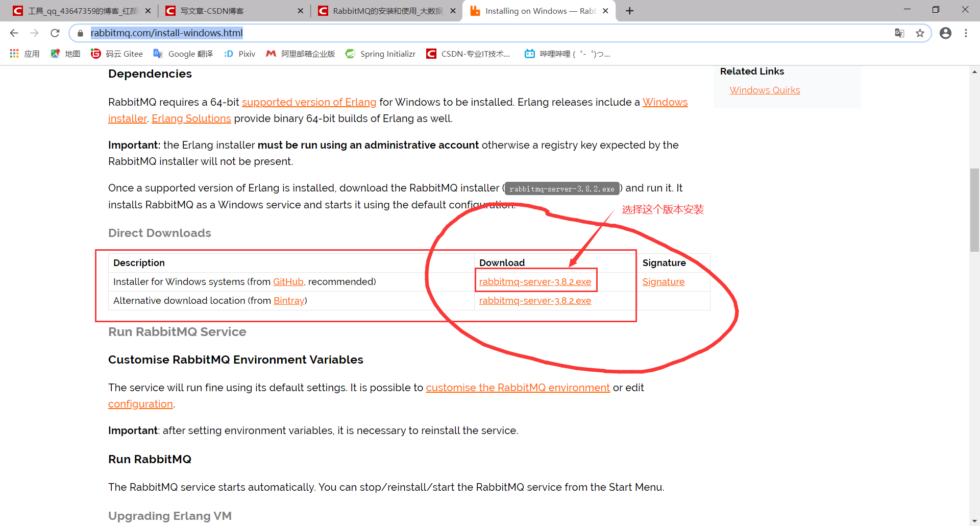This screenshot has height=526, width=980.
Task: Open the Erlang Solutions link
Action: click(x=191, y=118)
